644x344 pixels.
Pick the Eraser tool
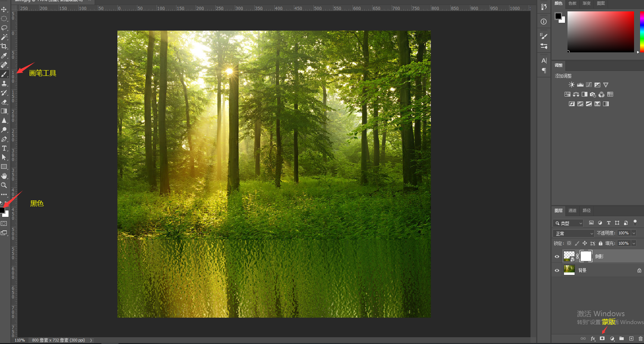click(4, 102)
